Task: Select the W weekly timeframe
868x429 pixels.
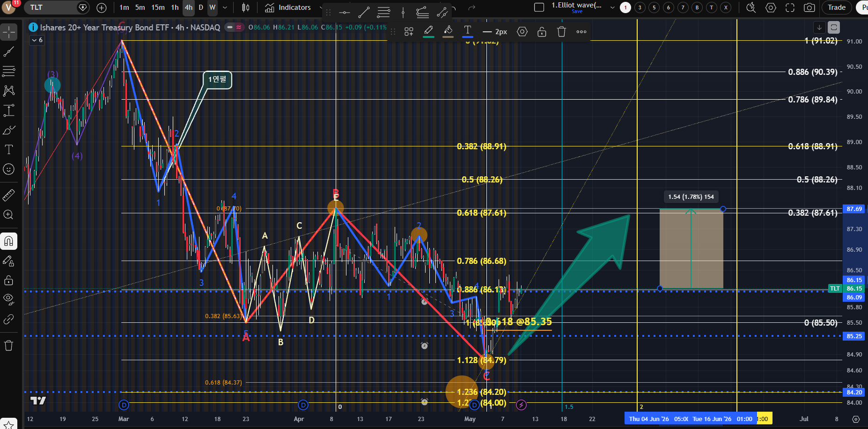Action: [x=213, y=7]
